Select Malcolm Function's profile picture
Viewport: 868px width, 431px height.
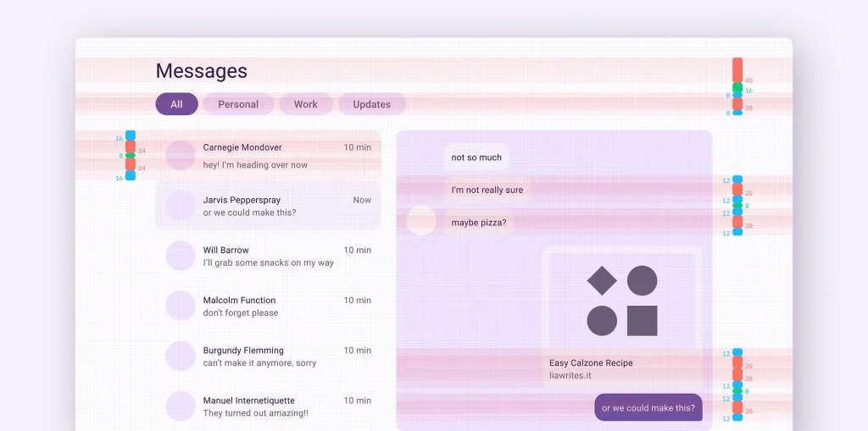pos(181,306)
